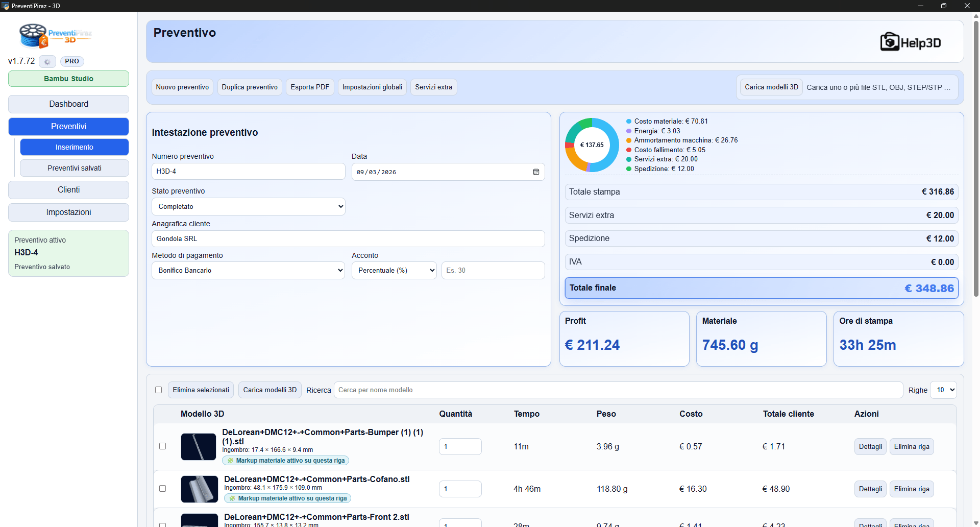Click the Costo materiale legend color dot
This screenshot has width=980, height=527.
click(629, 122)
